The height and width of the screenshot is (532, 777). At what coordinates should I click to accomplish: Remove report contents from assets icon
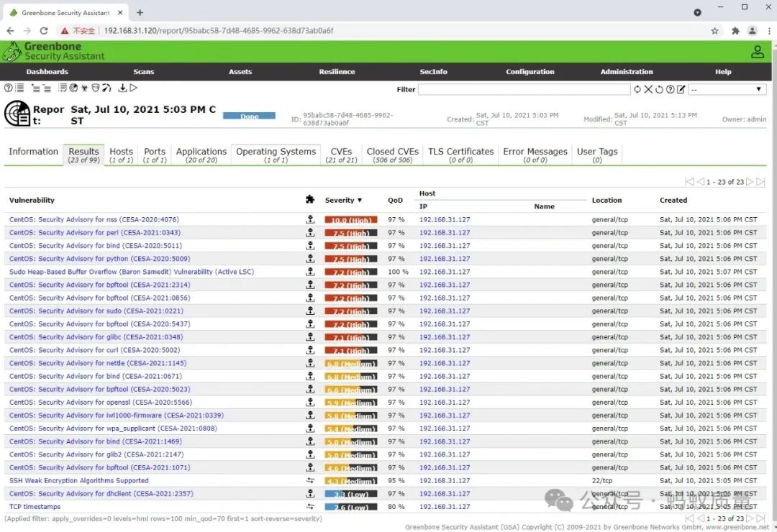coord(47,88)
